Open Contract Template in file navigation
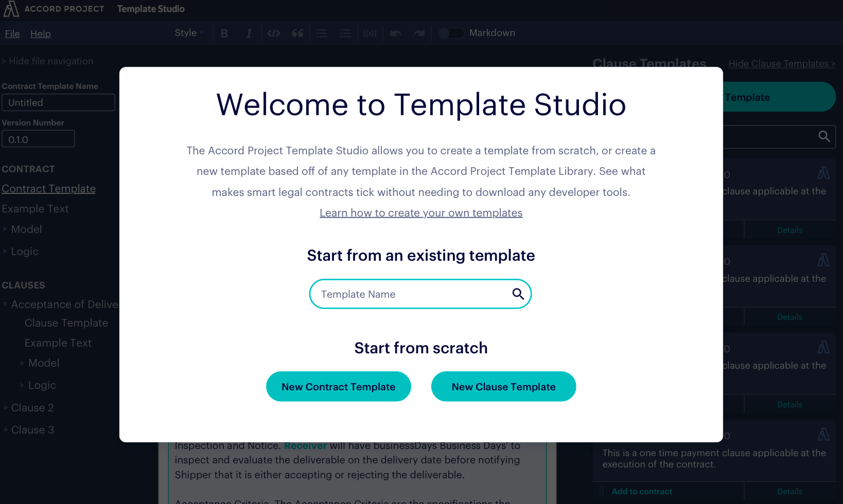This screenshot has width=843, height=504. [x=48, y=189]
